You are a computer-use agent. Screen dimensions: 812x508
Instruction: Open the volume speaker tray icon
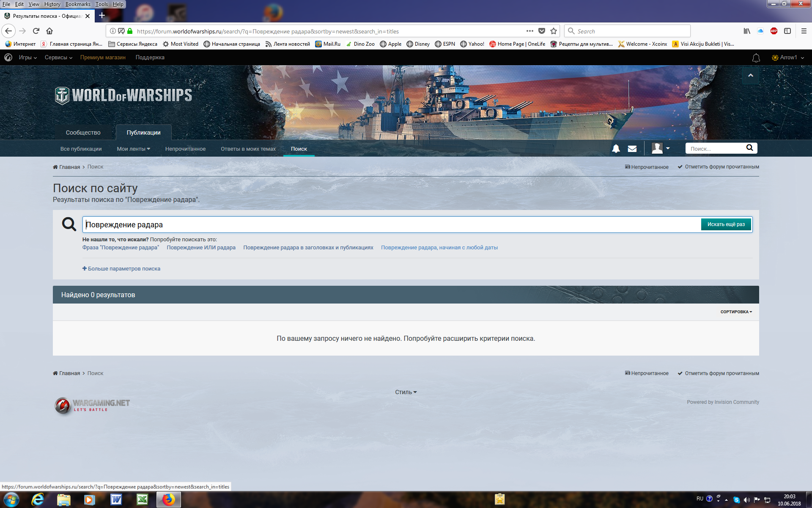(x=746, y=500)
